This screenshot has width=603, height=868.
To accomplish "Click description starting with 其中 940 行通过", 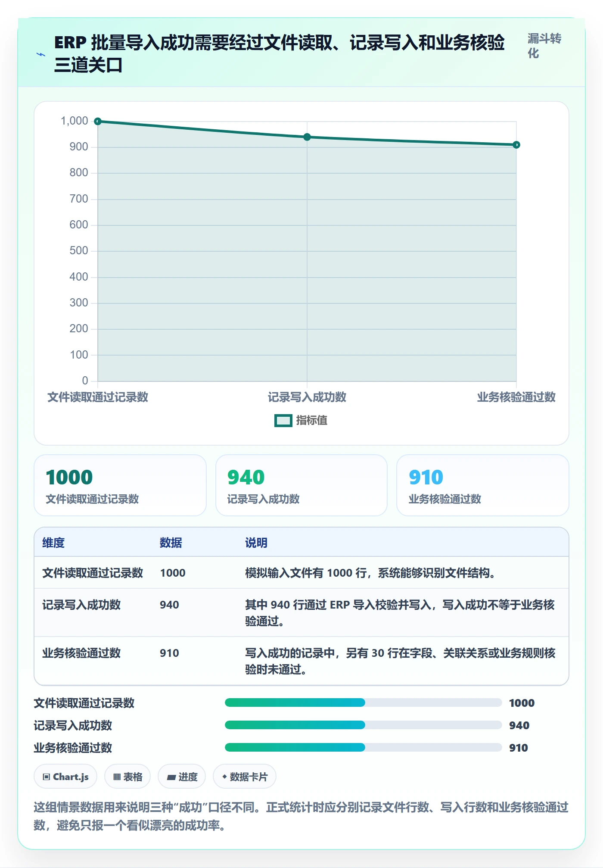I will tap(400, 613).
